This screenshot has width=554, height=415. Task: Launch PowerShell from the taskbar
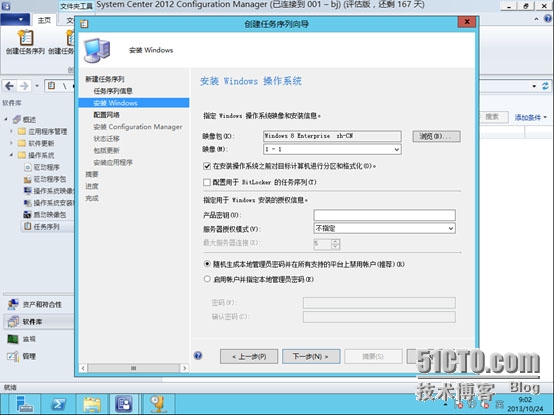(58, 404)
